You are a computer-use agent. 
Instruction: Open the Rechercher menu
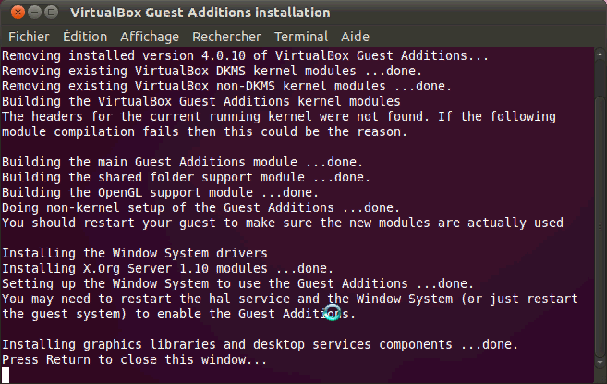pos(226,36)
